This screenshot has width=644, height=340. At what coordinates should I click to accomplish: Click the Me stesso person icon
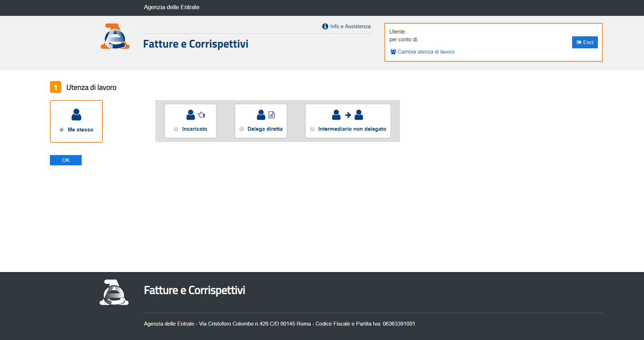click(76, 115)
